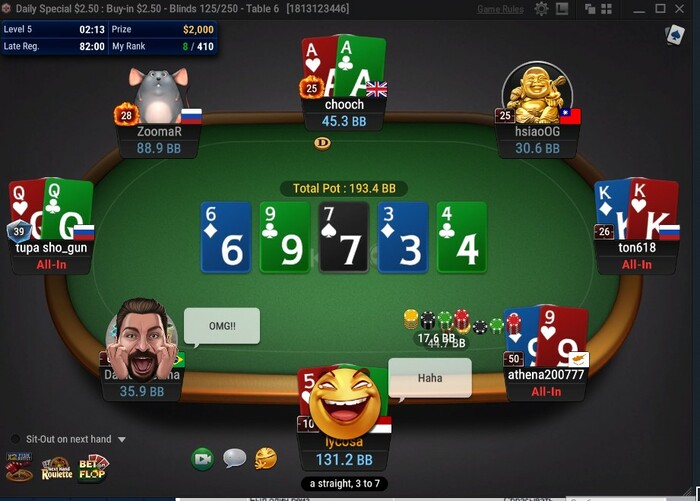The height and width of the screenshot is (501, 700).
Task: Toggle Sit-Out on next hand checkbox
Action: click(x=16, y=439)
